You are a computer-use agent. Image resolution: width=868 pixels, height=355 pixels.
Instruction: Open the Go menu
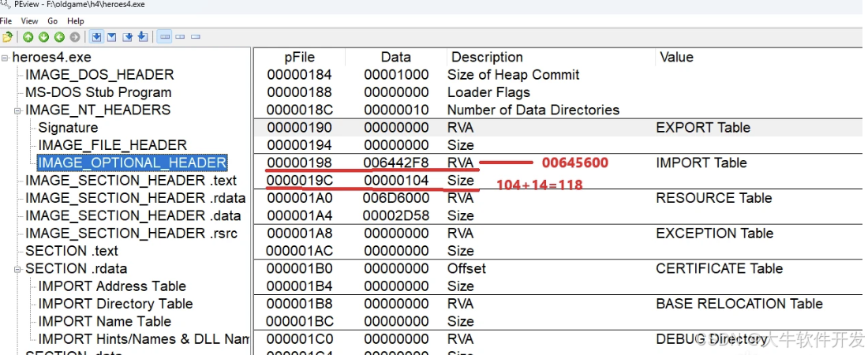pos(53,21)
